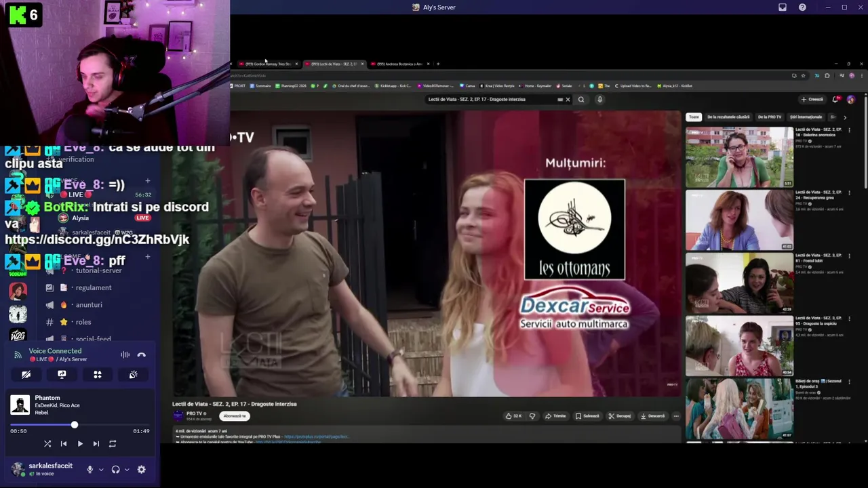Image resolution: width=868 pixels, height=488 pixels.
Task: Click the Decupaj clip button
Action: [x=620, y=416]
